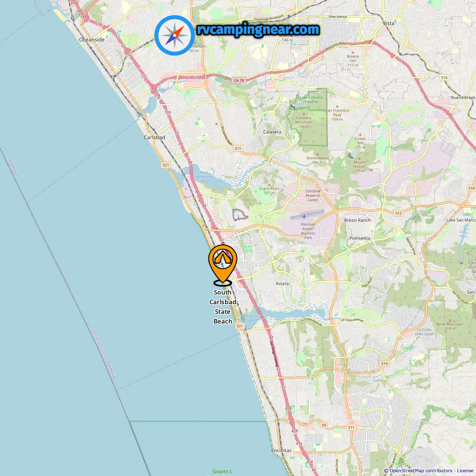Click the S14 road shield near Vista

coord(444,78)
